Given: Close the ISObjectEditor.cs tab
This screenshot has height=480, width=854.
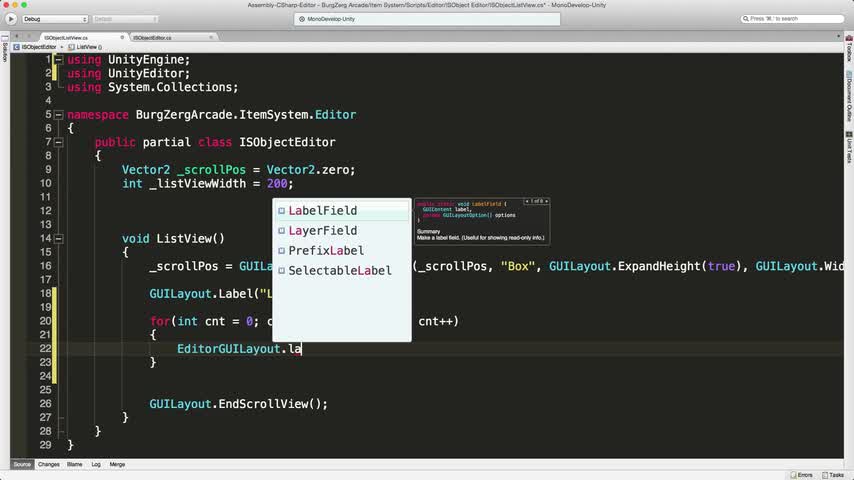Looking at the screenshot, I should [x=211, y=38].
